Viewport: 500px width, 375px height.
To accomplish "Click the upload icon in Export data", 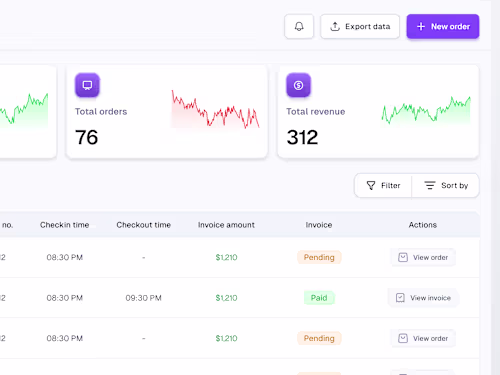I will point(335,26).
